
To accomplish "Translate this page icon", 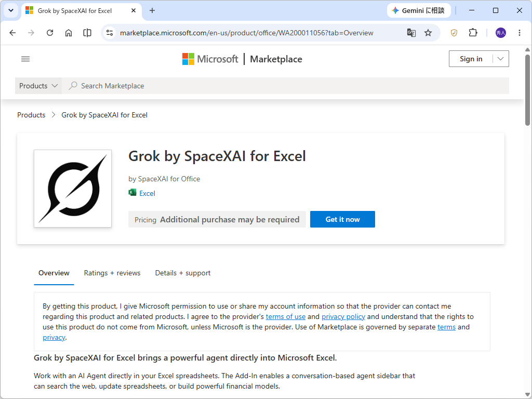I will (411, 33).
